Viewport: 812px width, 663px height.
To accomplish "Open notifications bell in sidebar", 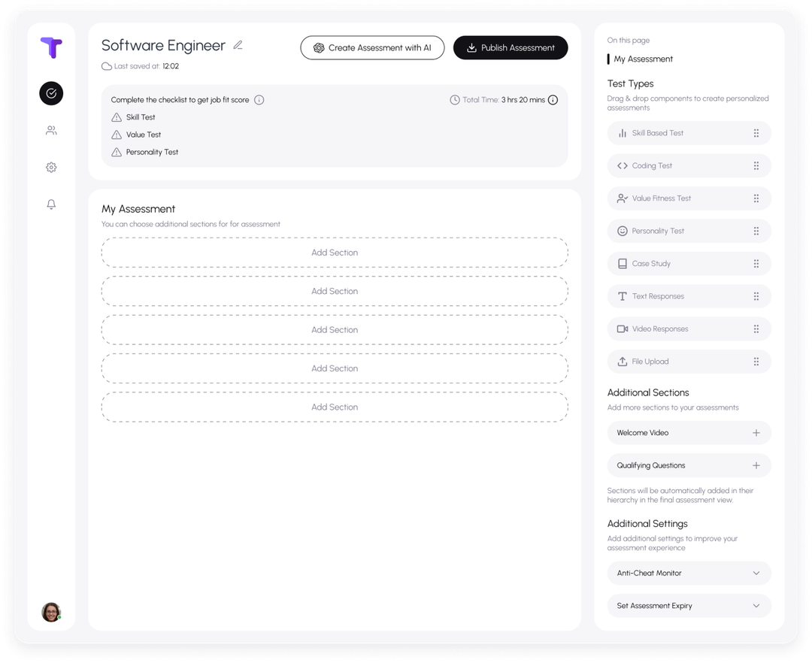I will 51,204.
